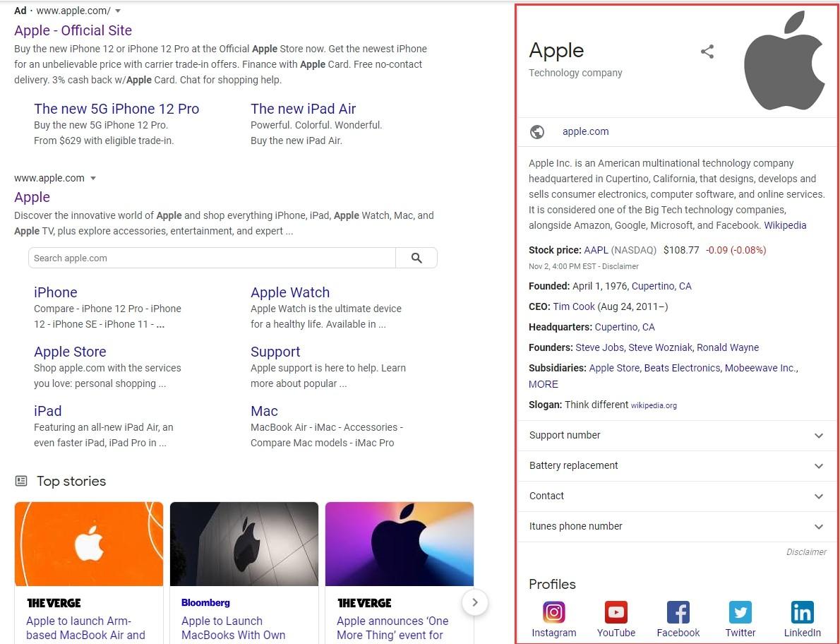Click the Profiles heading text

pos(552,584)
